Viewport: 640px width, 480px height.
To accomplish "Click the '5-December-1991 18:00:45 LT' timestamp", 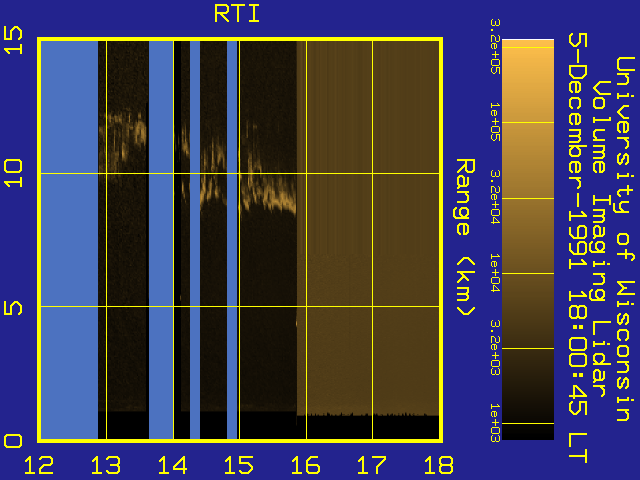I will coord(578,248).
